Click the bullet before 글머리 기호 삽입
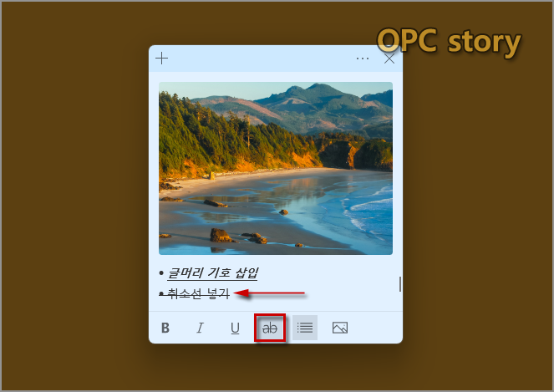 click(161, 273)
